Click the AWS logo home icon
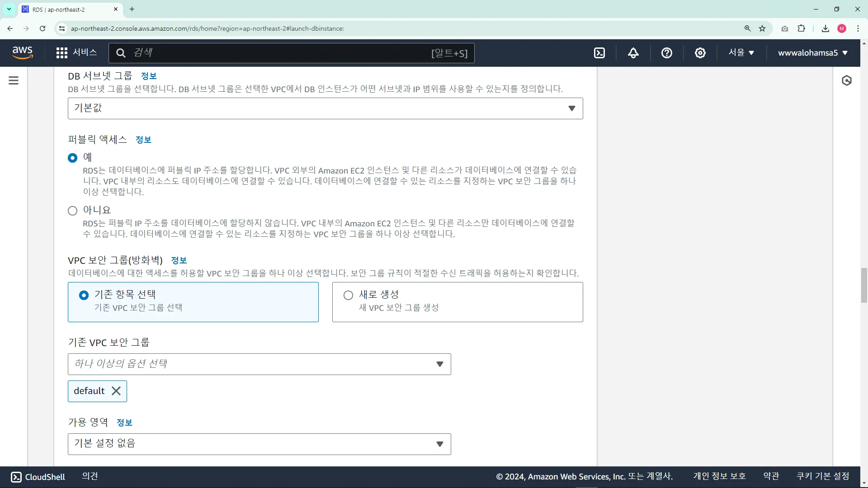Image resolution: width=868 pixels, height=488 pixels. 23,52
